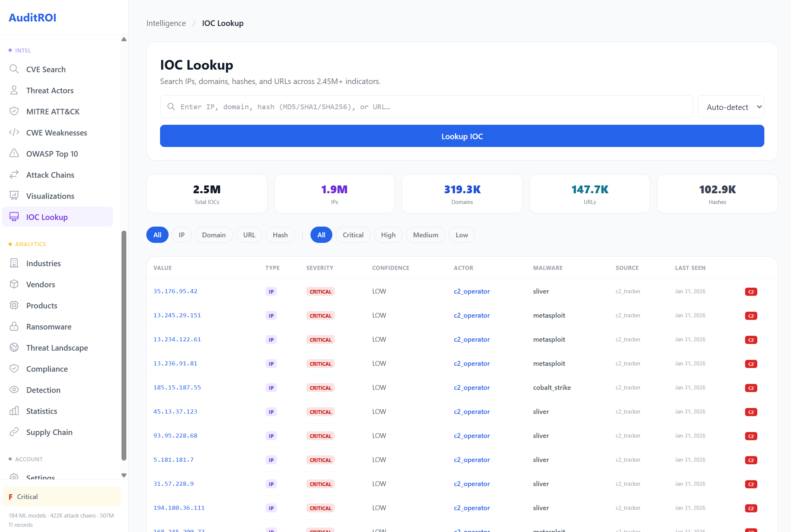Select the CWE Weaknesses code icon
791x532 pixels.
point(14,132)
